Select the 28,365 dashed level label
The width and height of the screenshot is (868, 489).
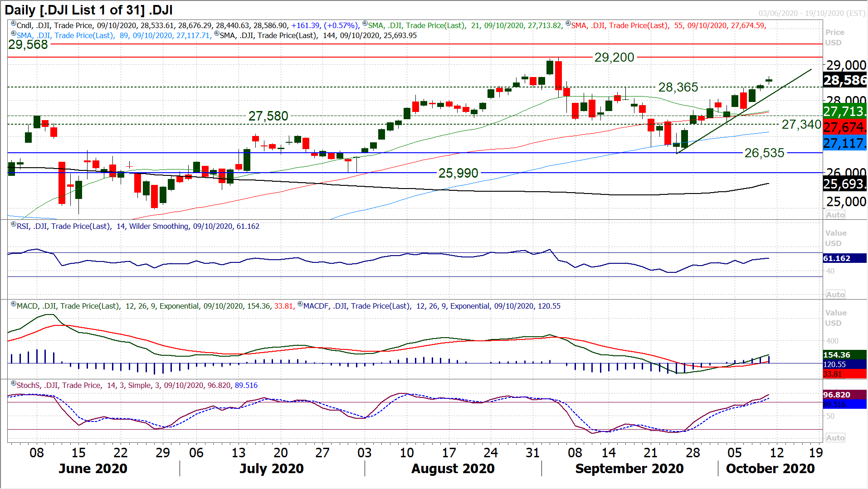(678, 87)
